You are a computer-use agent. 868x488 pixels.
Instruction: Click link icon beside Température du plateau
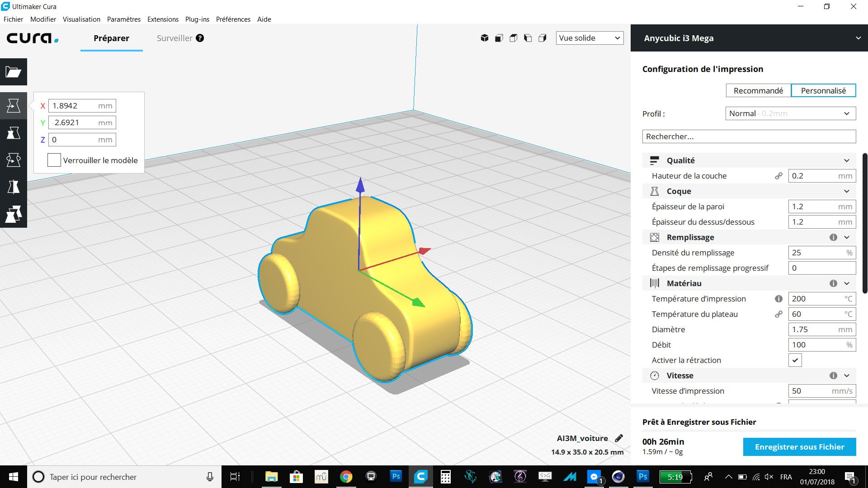tap(778, 314)
